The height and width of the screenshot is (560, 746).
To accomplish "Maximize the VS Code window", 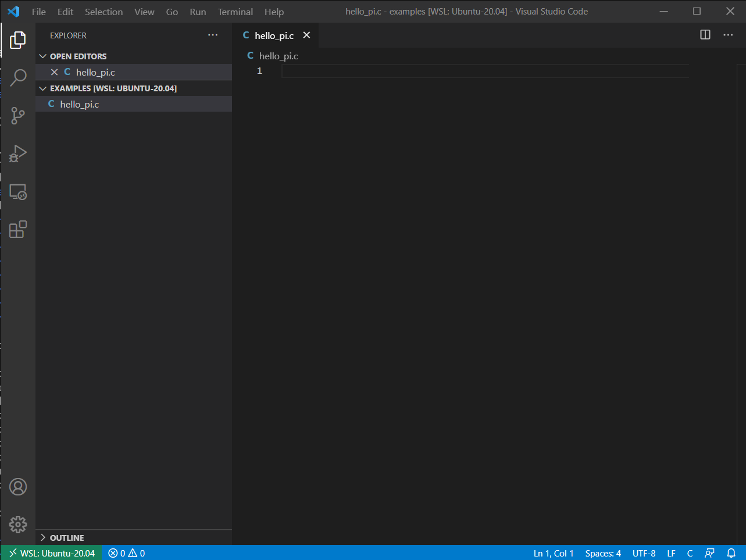I will [x=697, y=12].
